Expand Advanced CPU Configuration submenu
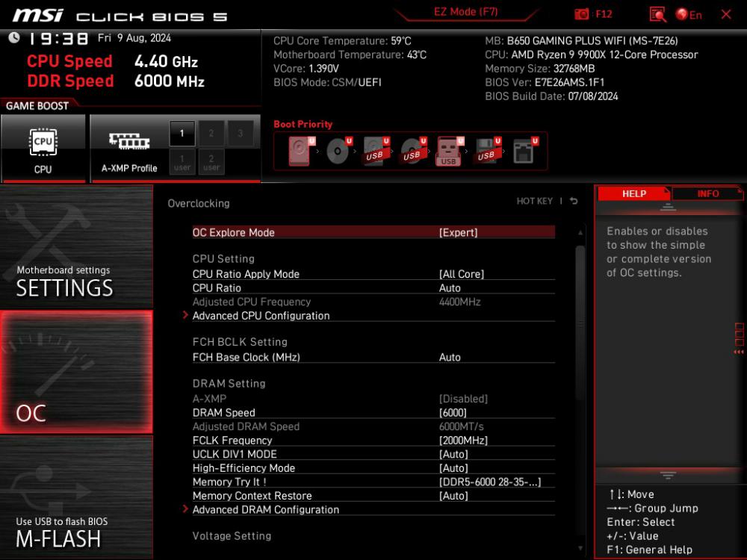 point(373,316)
